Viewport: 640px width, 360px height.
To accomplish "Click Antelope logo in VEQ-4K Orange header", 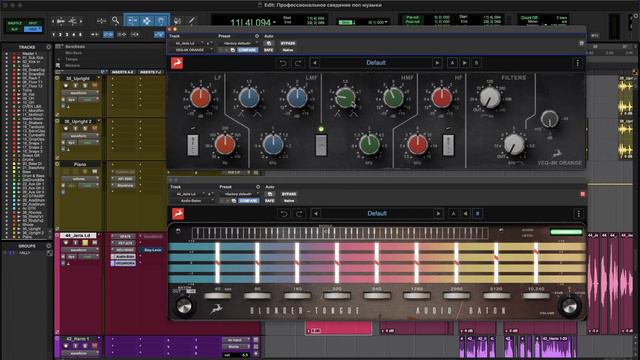I will point(177,63).
